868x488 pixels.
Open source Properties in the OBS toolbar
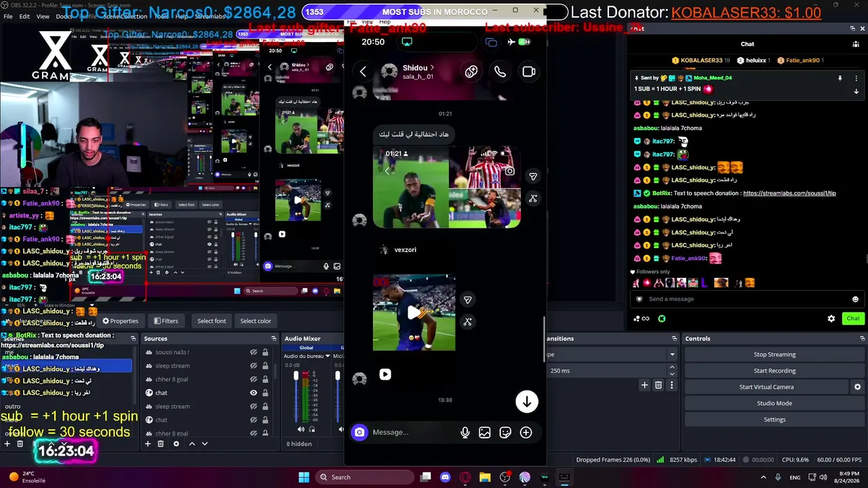click(120, 321)
